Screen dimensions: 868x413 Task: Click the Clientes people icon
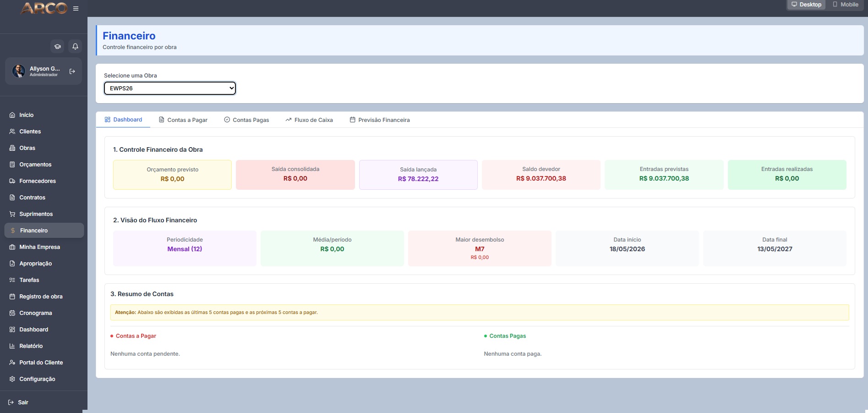tap(12, 132)
